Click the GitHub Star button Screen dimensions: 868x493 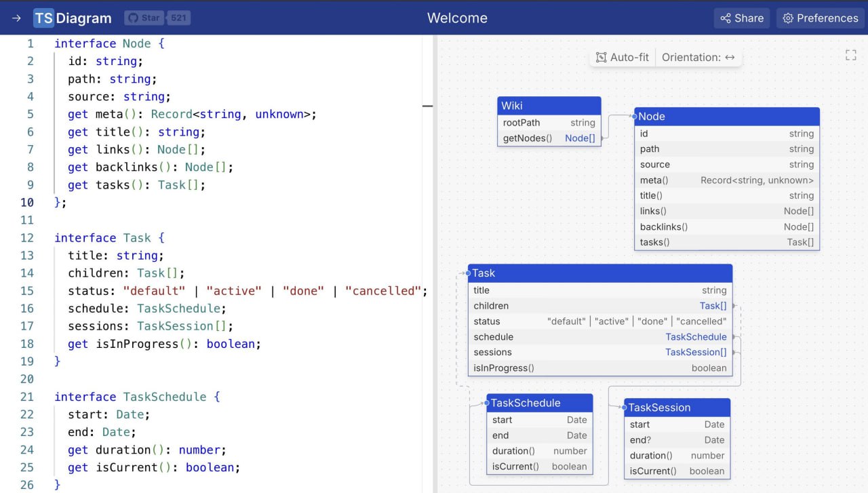[x=144, y=18]
